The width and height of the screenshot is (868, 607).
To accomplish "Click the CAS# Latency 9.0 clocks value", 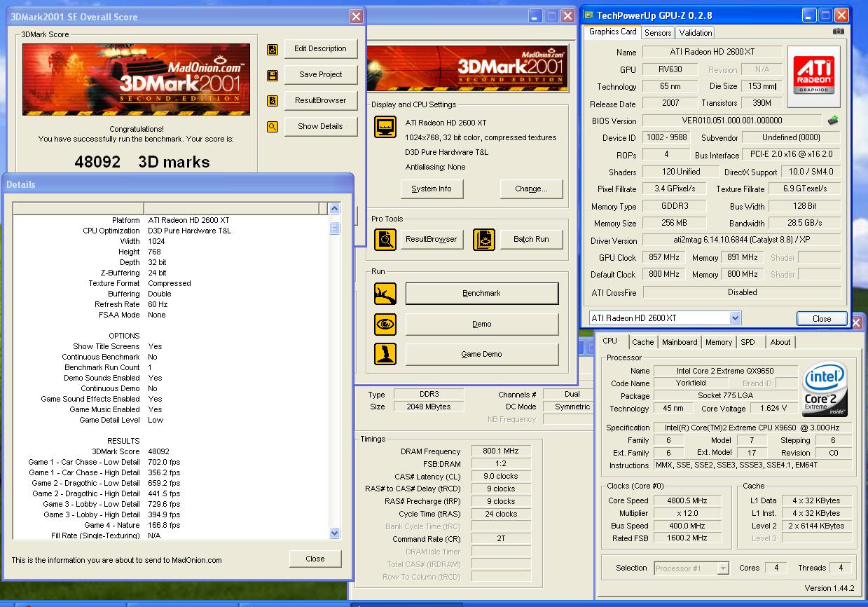I will (x=501, y=477).
